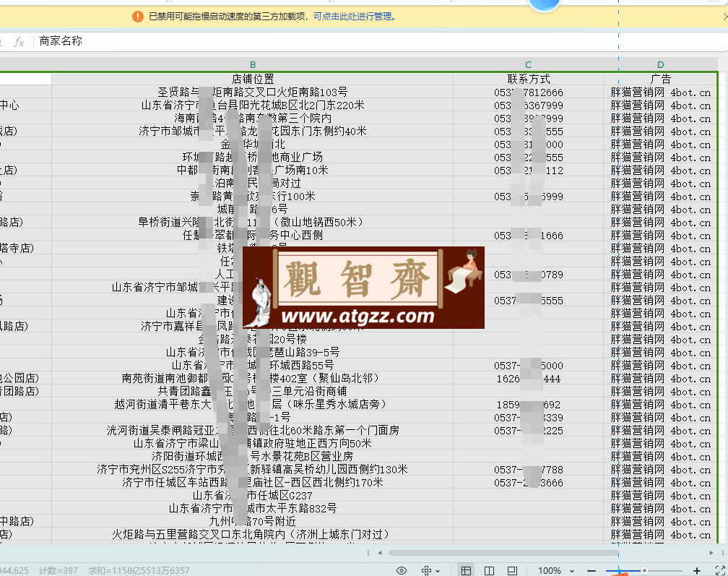The width and height of the screenshot is (728, 576).
Task: Click the horizontal scrollbar thumb
Action: tap(504, 553)
